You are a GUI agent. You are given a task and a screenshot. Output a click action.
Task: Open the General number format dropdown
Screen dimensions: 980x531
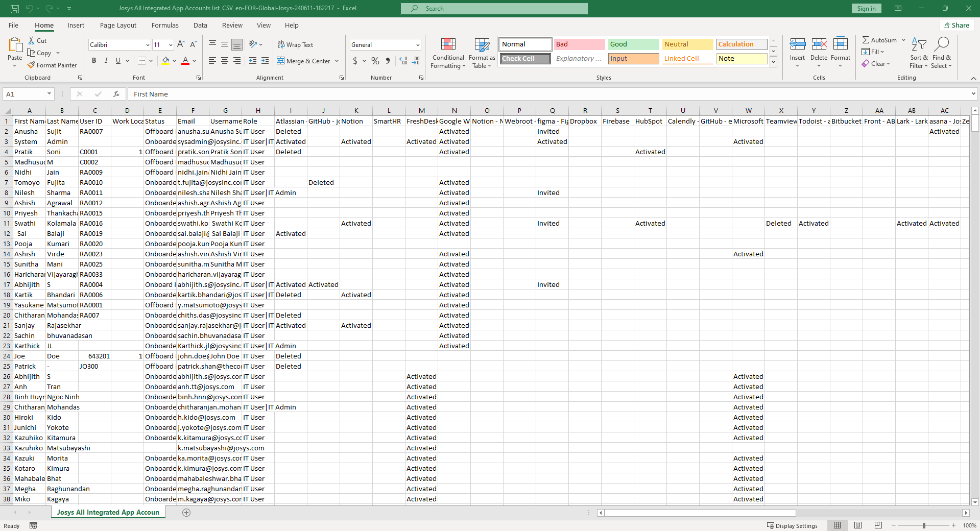[418, 45]
